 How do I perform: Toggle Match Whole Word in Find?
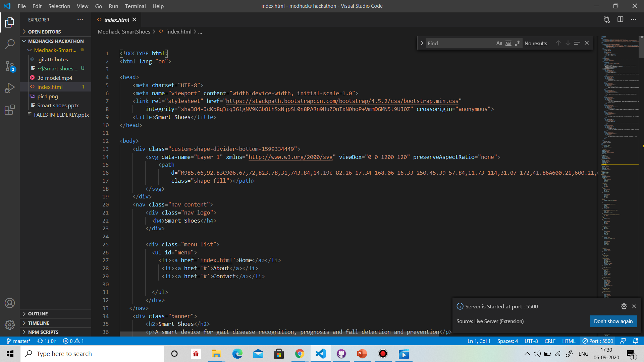point(508,43)
